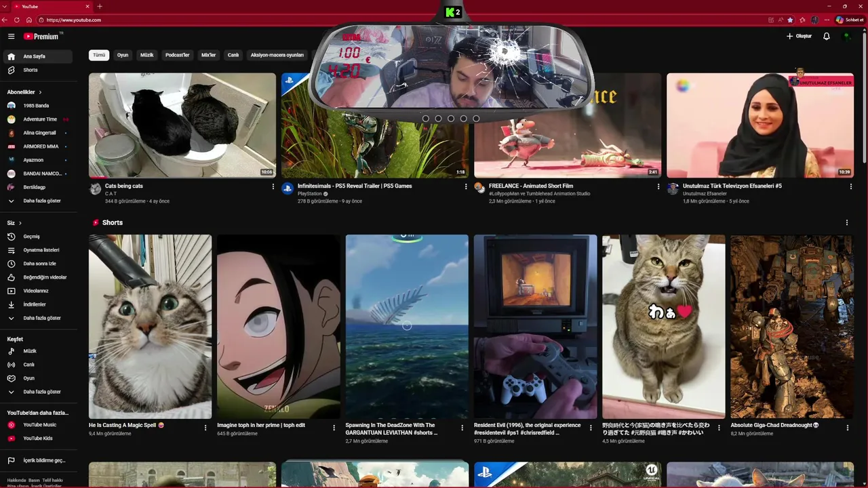
Task: Open the Resident Evil (1996) short
Action: click(535, 327)
